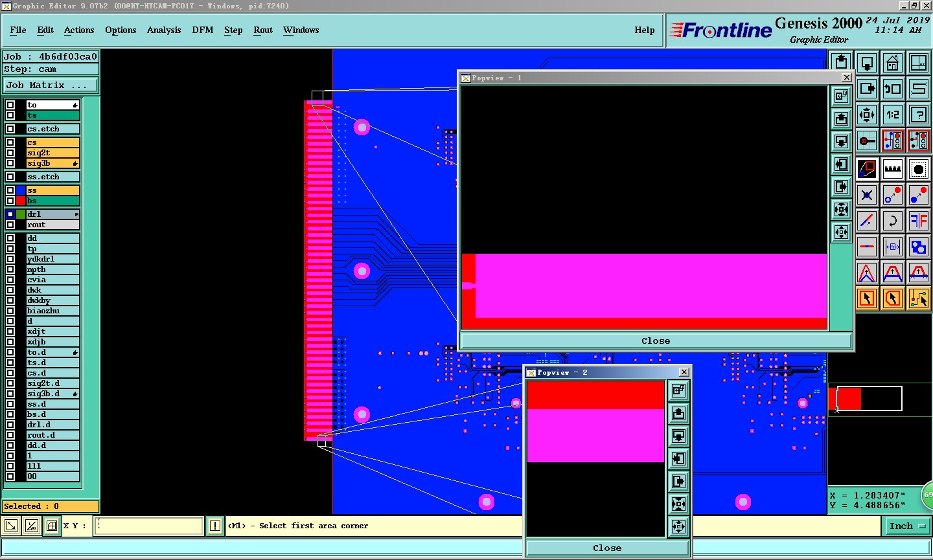Click the zoom area black-red square icon
Viewport: 933px width, 560px height.
(866, 169)
